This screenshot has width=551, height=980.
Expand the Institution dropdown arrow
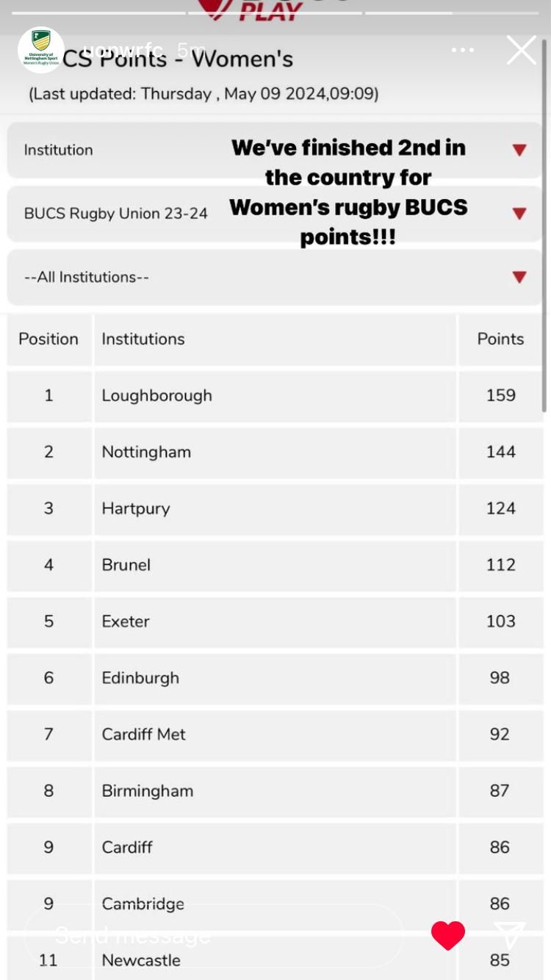coord(519,150)
